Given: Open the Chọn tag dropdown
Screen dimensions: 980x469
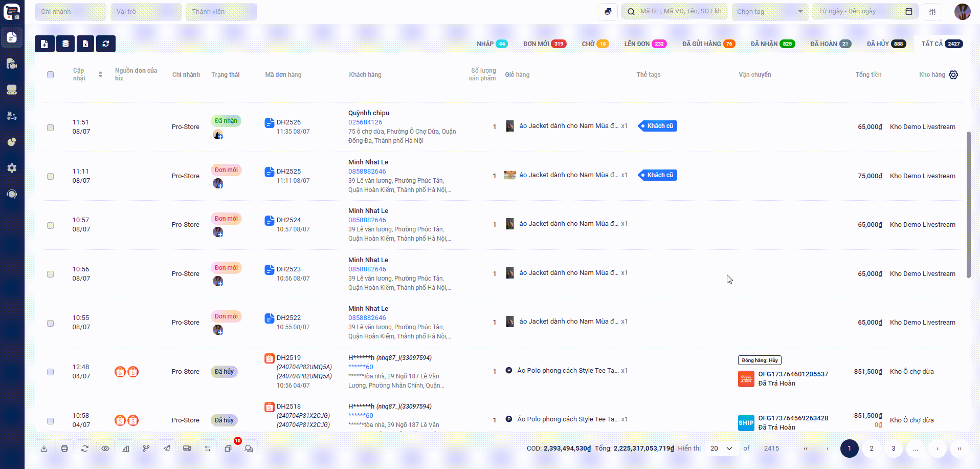Looking at the screenshot, I should 769,12.
